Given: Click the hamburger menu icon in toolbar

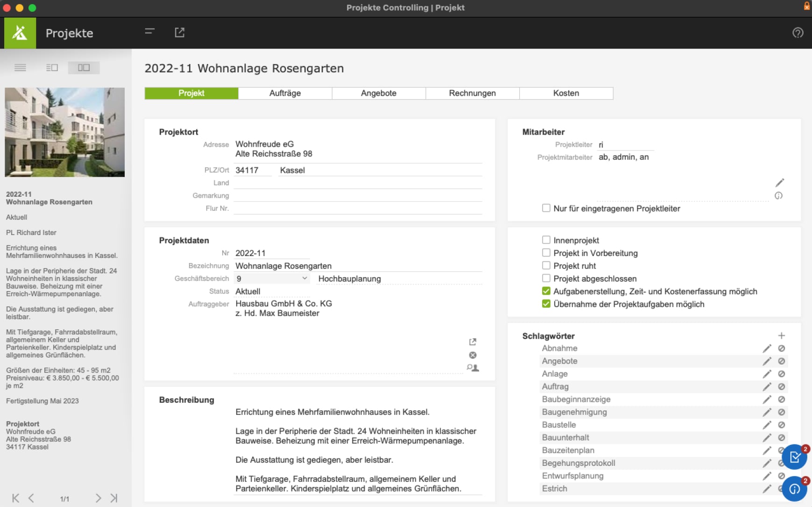Looking at the screenshot, I should click(149, 31).
